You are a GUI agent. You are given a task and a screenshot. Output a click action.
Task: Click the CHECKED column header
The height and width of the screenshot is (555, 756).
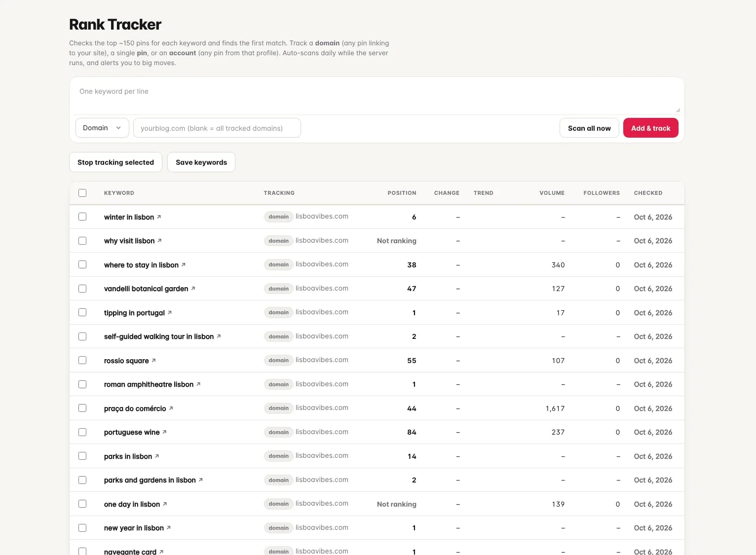[648, 193]
